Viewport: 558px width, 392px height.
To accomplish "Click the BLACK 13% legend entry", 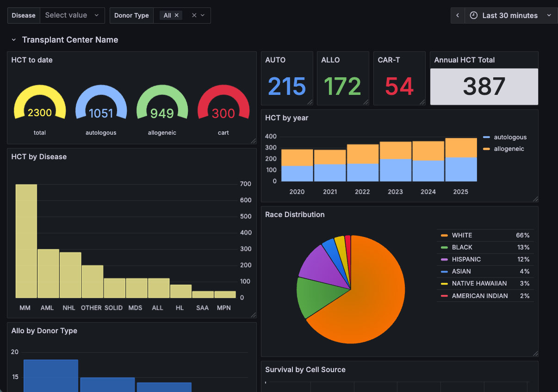I will click(x=463, y=247).
